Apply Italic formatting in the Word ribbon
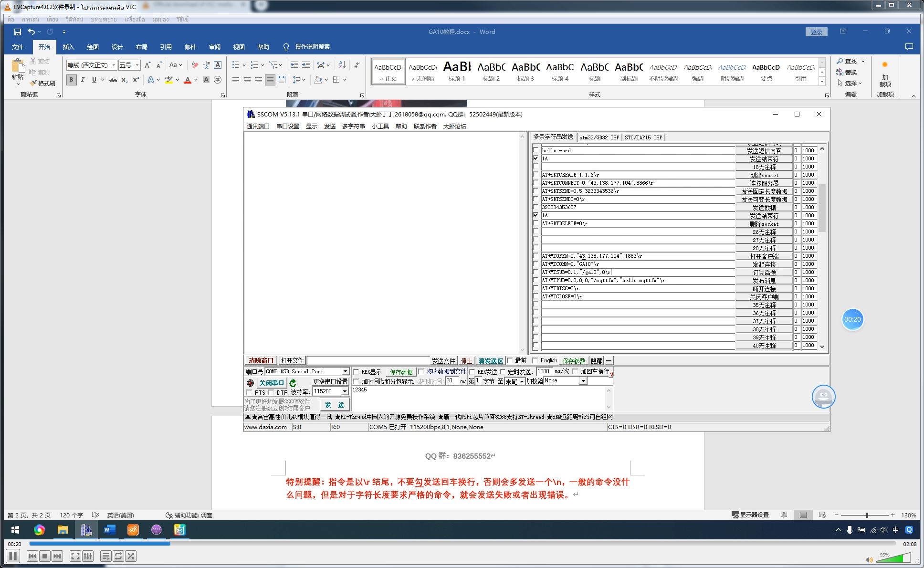 (x=83, y=80)
